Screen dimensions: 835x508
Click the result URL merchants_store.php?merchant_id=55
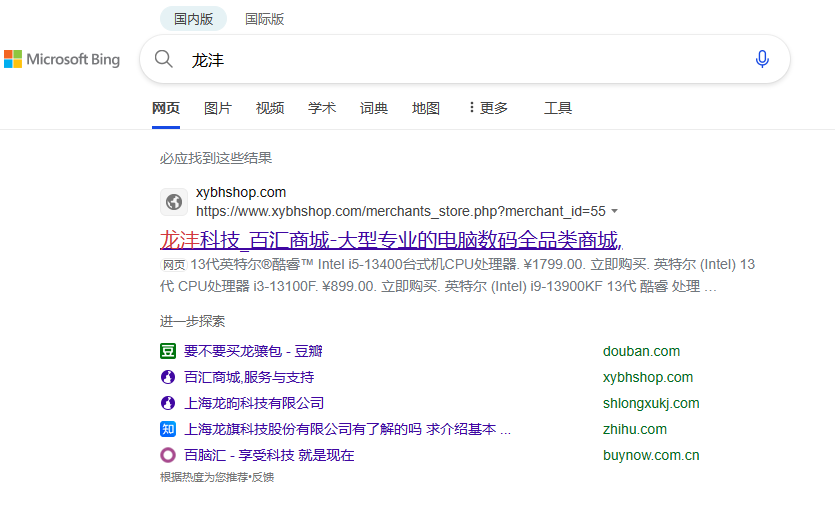pos(400,211)
